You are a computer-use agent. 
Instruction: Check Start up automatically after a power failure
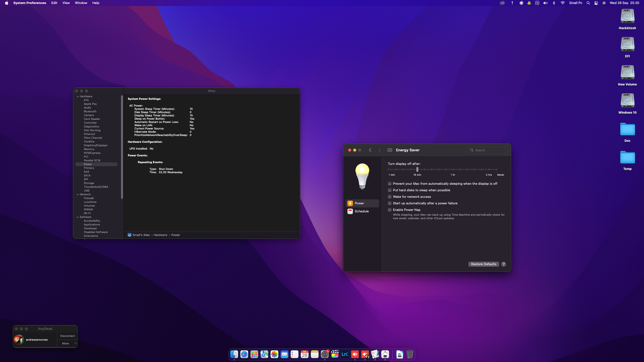point(390,203)
